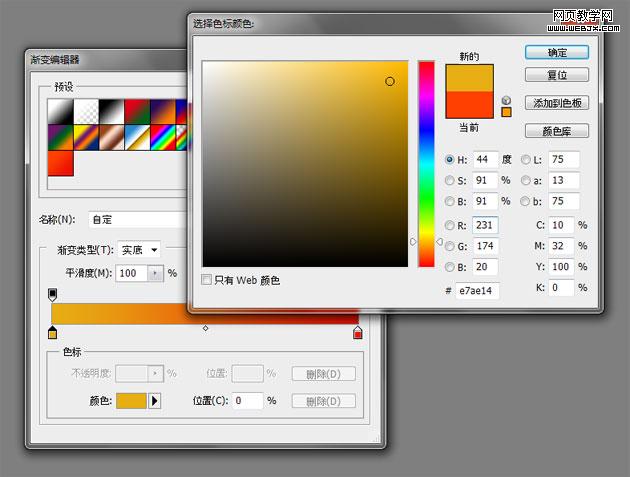Click the L field showing 75
Viewport: 630px width, 477px height.
tap(564, 160)
